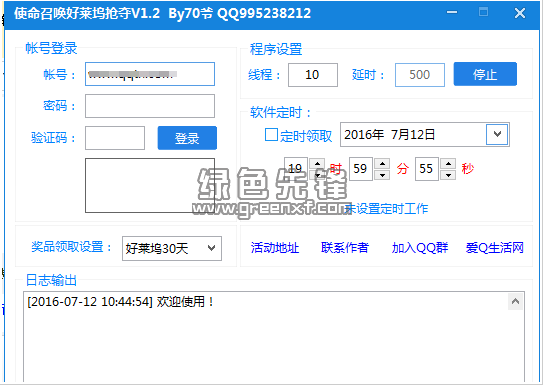Image resolution: width=544 pixels, height=387 pixels.
Task: Click the 未设置定时工作 status text
Action: tap(386, 209)
